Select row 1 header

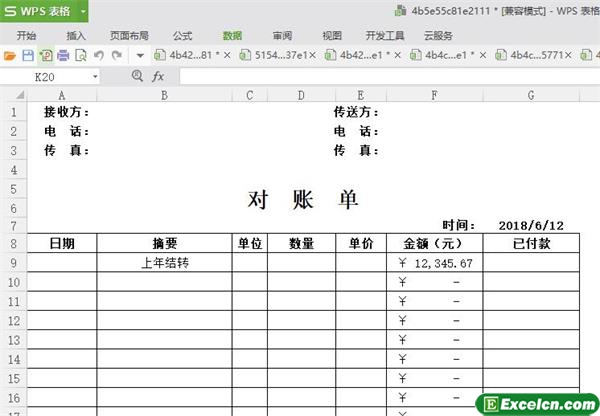pyautogui.click(x=14, y=112)
